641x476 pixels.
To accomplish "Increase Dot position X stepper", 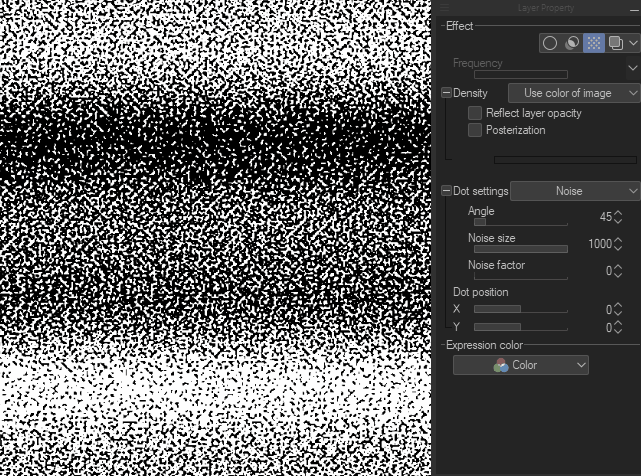I will [618, 306].
